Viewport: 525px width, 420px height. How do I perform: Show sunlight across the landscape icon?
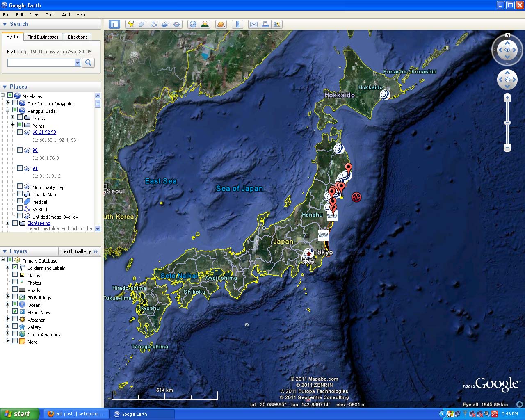[x=205, y=24]
